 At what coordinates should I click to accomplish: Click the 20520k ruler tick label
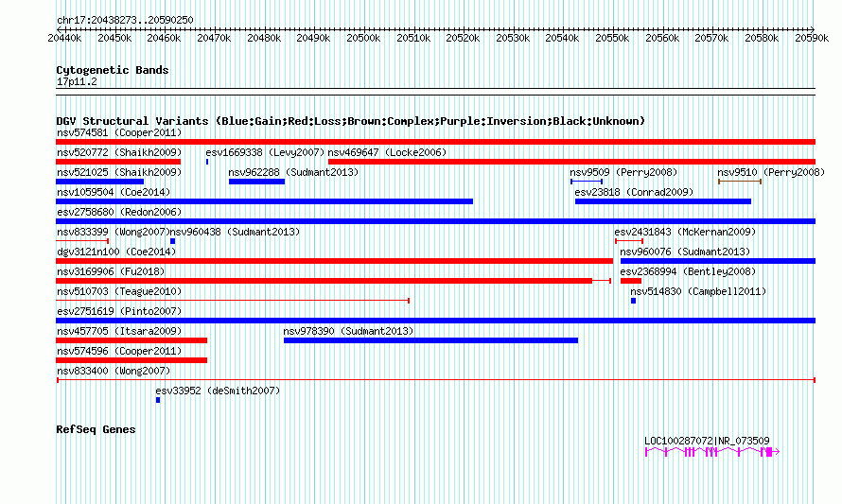coord(463,38)
